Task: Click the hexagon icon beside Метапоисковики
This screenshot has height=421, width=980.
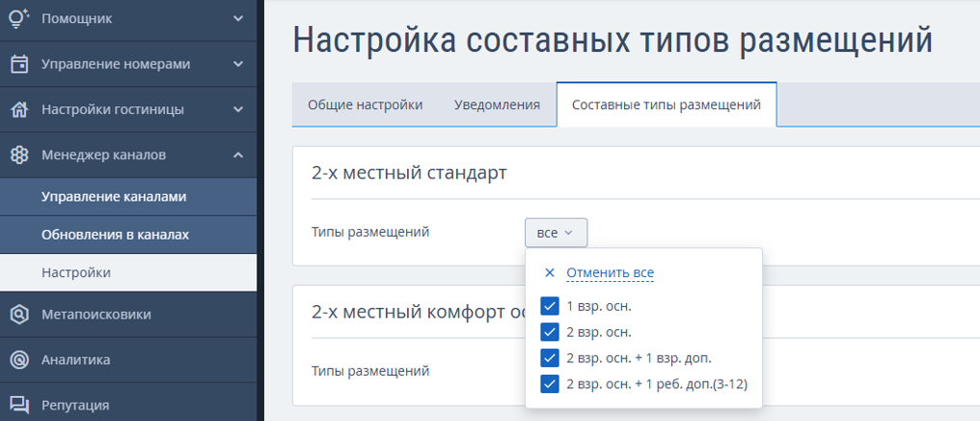Action: (x=19, y=314)
